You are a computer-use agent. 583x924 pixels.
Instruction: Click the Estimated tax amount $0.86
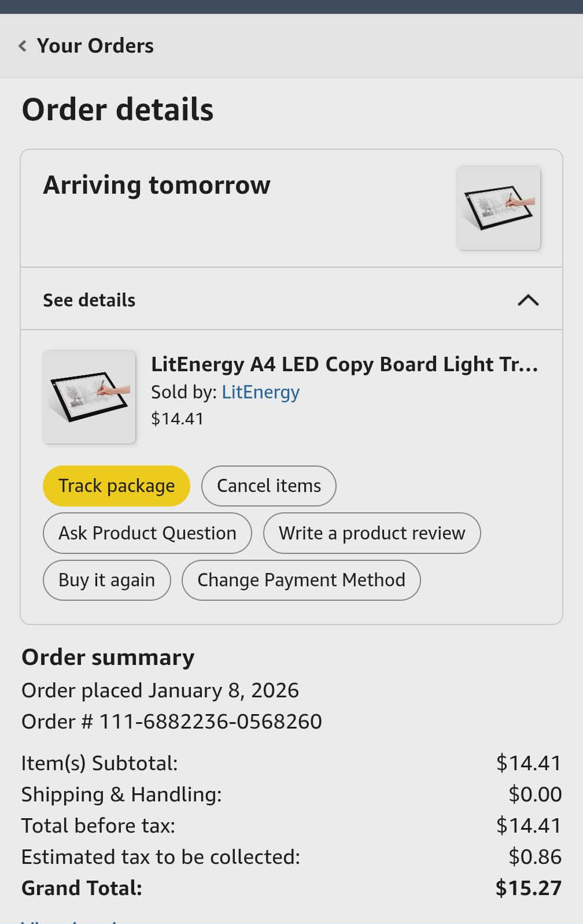pyautogui.click(x=534, y=857)
